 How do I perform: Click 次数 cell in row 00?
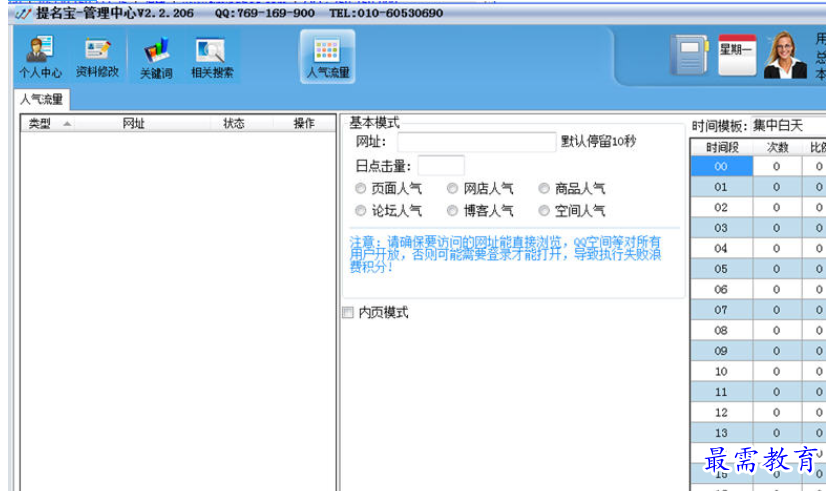pos(777,166)
